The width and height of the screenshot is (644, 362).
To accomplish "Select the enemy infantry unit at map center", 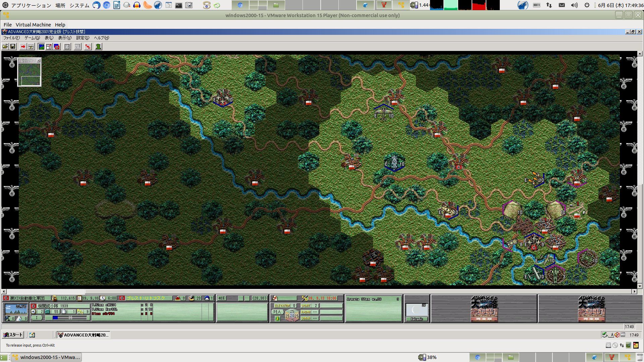I will point(394,163).
